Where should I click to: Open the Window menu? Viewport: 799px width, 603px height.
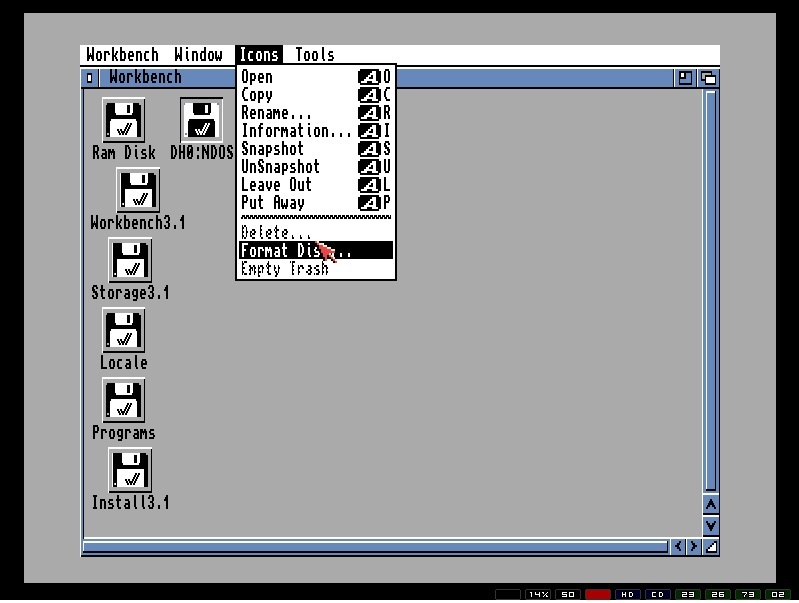coord(198,55)
